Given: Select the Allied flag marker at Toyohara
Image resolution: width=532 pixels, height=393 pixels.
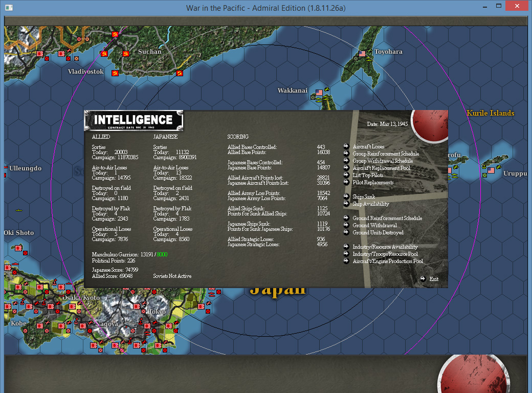Looking at the screenshot, I should pos(363,53).
